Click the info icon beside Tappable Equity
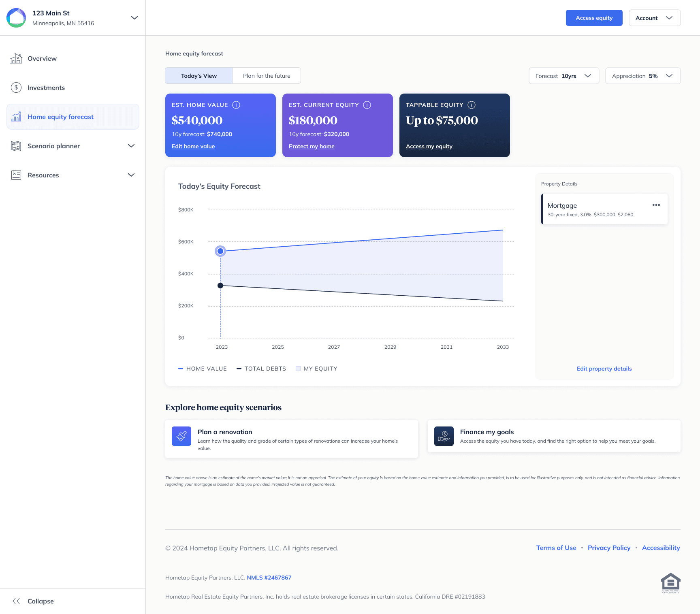The image size is (700, 614). (x=472, y=105)
